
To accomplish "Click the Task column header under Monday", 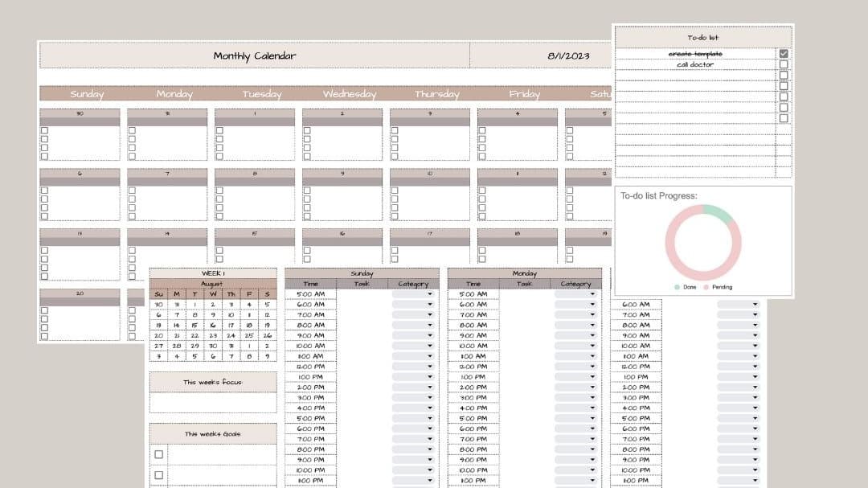I will 524,284.
